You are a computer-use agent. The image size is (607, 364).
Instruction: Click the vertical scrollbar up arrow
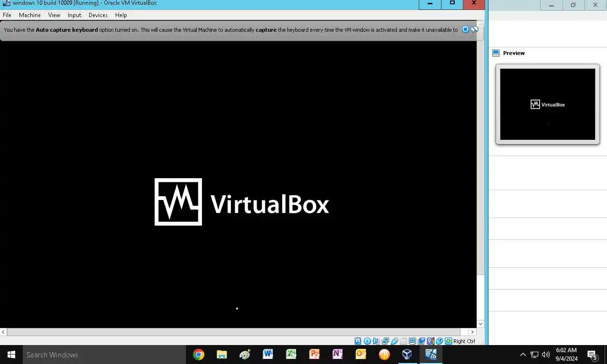480,24
